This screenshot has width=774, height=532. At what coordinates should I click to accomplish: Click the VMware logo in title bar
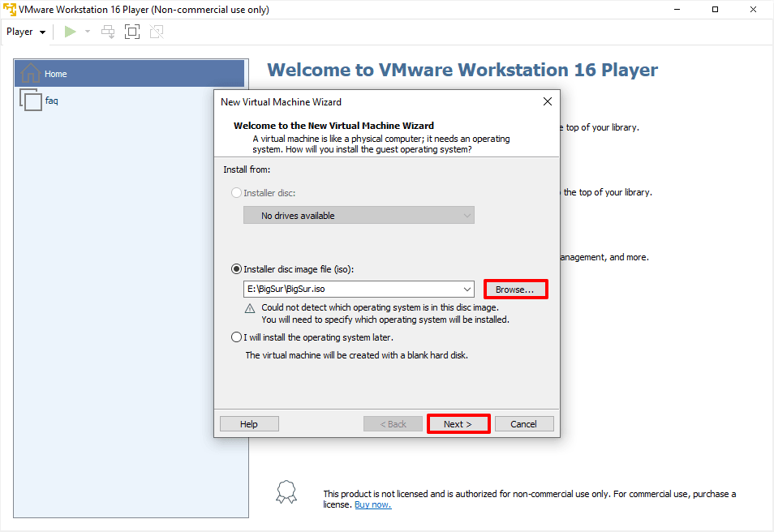pyautogui.click(x=9, y=10)
